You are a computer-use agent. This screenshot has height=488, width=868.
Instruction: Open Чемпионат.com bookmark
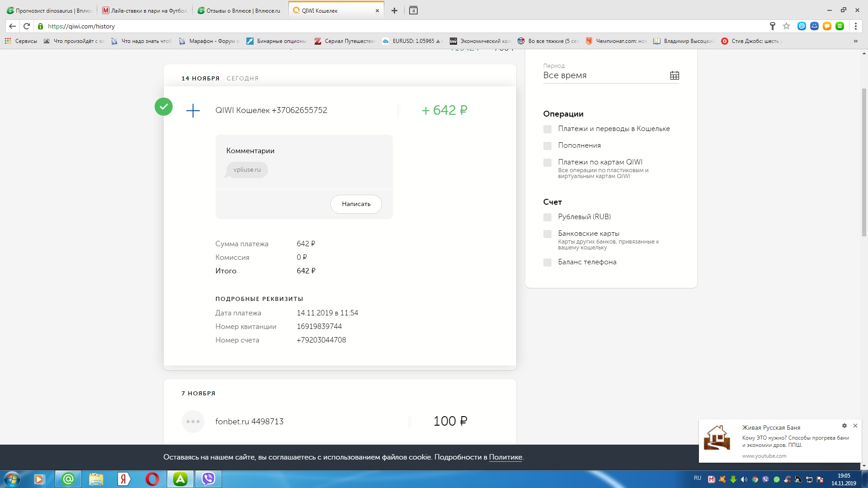(x=616, y=41)
